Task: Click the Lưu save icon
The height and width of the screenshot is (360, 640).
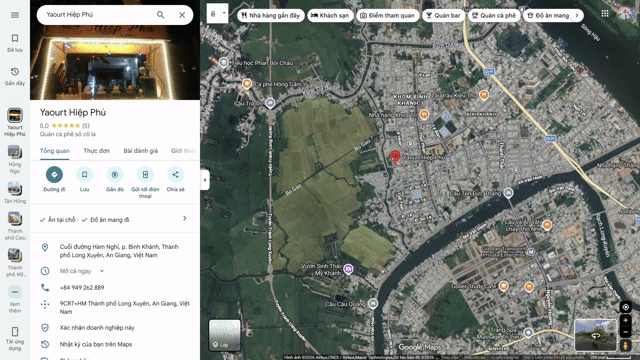Action: (x=84, y=175)
